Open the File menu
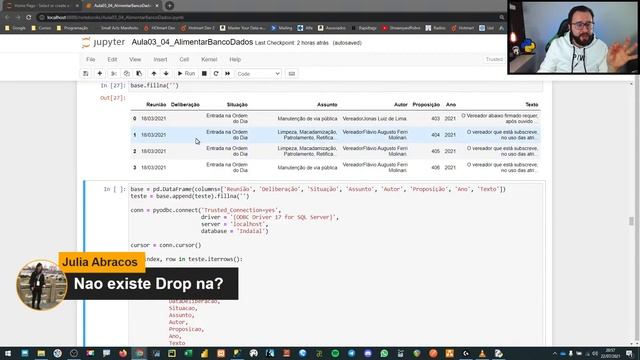Image resolution: width=640 pixels, height=360 pixels. tap(91, 60)
